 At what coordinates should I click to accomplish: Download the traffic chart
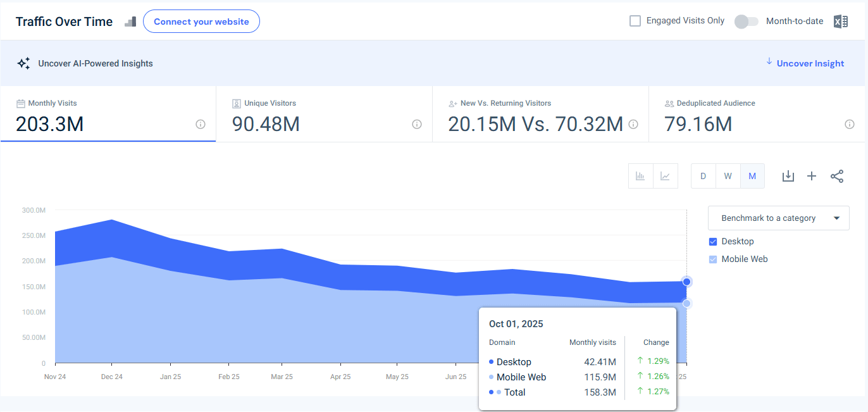coord(788,176)
